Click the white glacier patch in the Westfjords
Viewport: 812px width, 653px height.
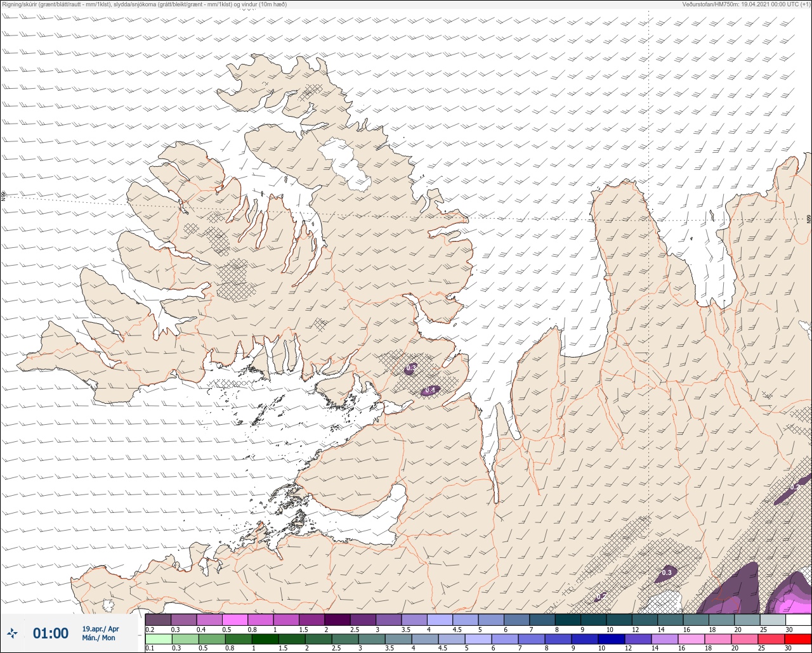(344, 163)
